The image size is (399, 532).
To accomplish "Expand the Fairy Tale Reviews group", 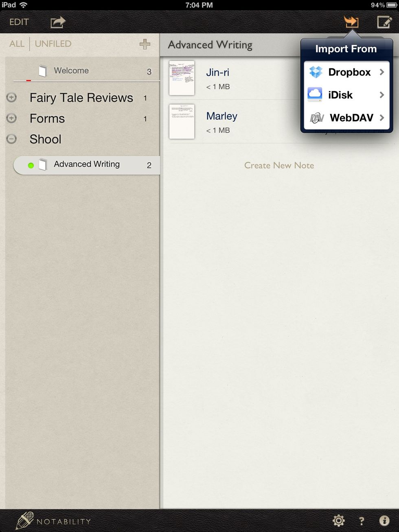I will tap(12, 97).
